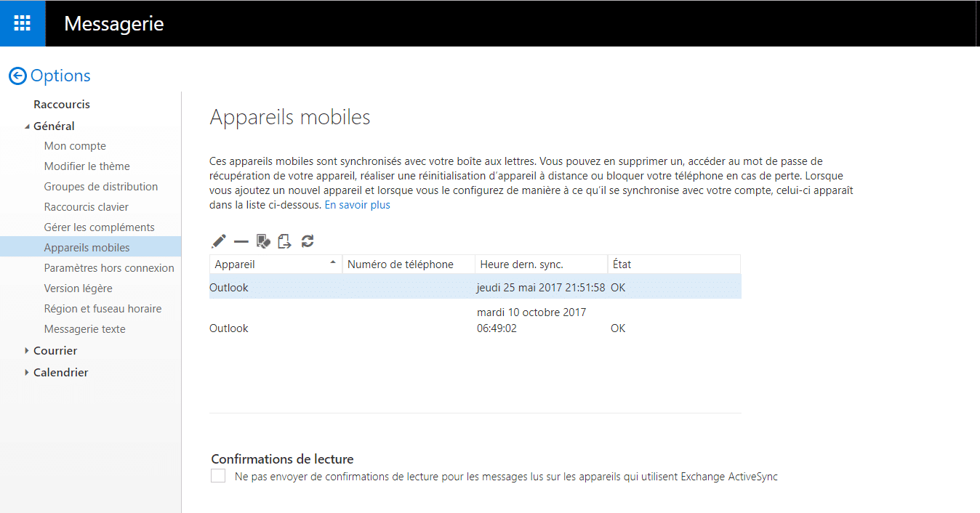Open Région et fuseau horaire
Viewport: 980px width, 513px height.
pos(103,309)
